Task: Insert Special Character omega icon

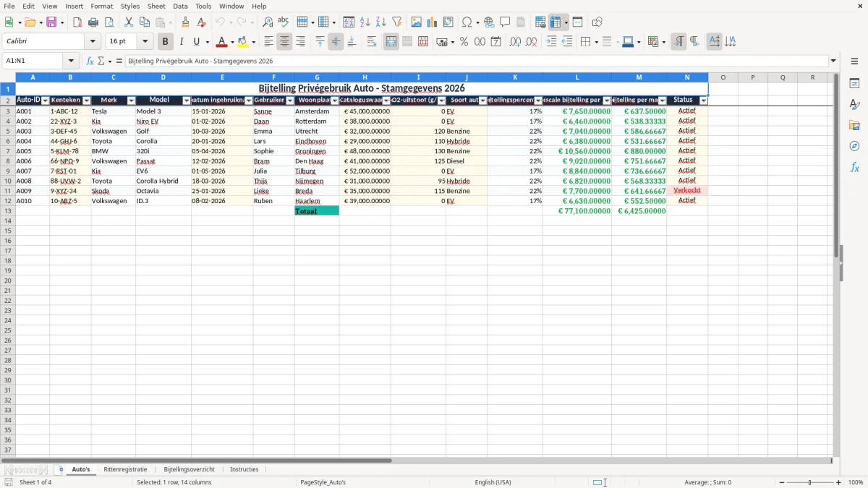Action: 467,22
